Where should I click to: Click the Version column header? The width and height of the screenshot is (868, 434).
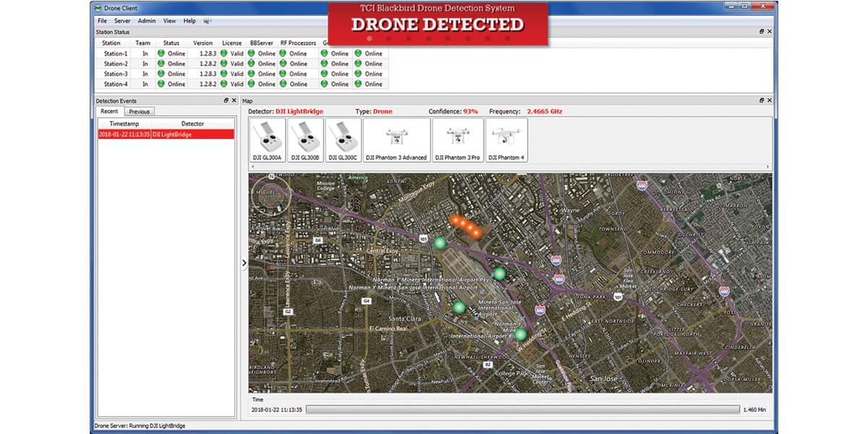point(203,43)
